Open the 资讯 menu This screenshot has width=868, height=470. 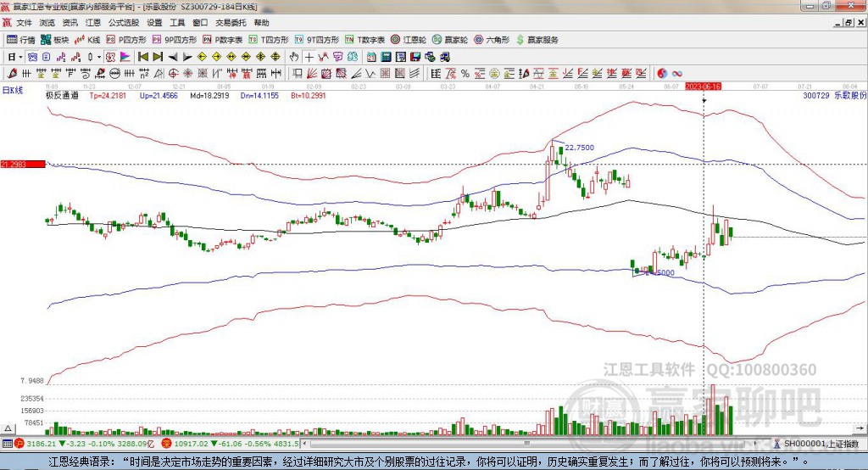click(x=70, y=23)
